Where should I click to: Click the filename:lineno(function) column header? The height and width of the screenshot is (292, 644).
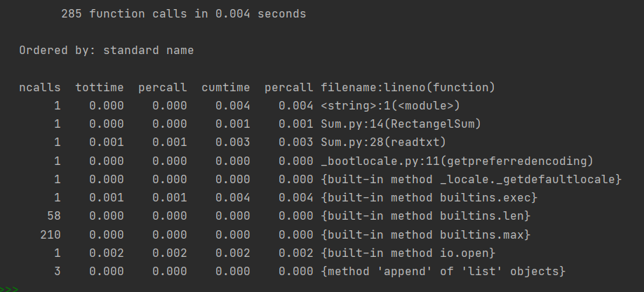coord(408,88)
